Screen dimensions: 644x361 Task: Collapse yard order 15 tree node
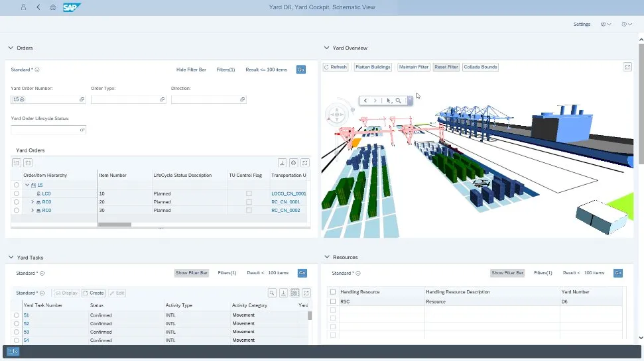point(27,185)
